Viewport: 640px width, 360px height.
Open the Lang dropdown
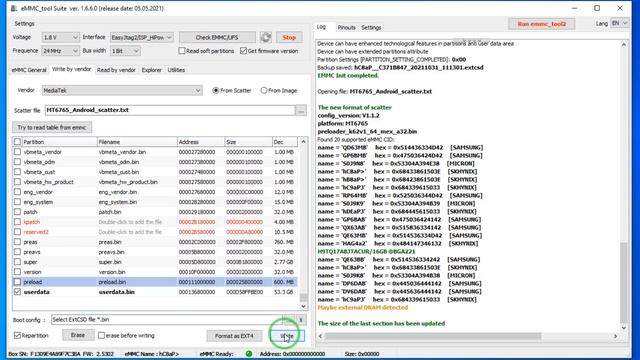point(619,23)
